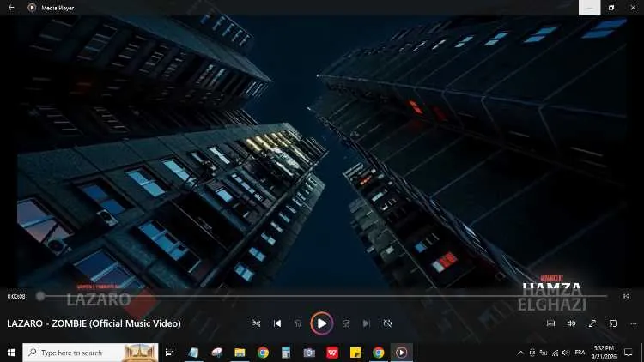Click the playback seek bar thumb
This screenshot has width=644, height=362.
pyautogui.click(x=40, y=296)
